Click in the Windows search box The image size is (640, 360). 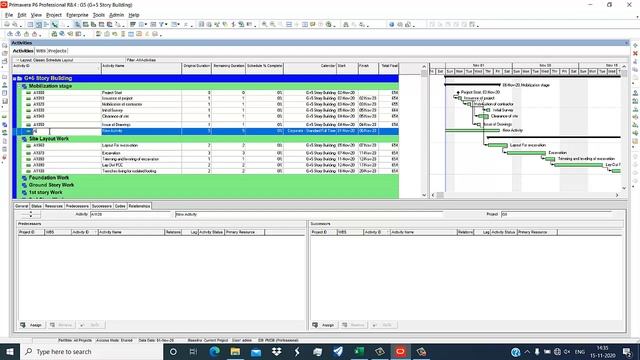(x=91, y=351)
